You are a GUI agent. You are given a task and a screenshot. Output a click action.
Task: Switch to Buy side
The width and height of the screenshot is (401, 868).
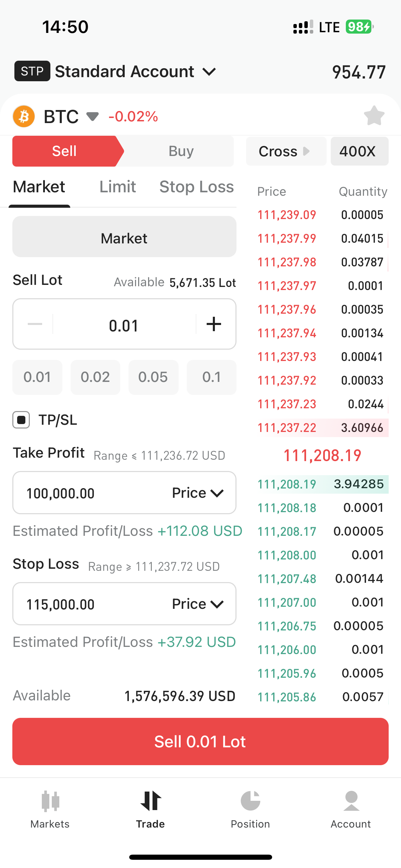pos(181,151)
